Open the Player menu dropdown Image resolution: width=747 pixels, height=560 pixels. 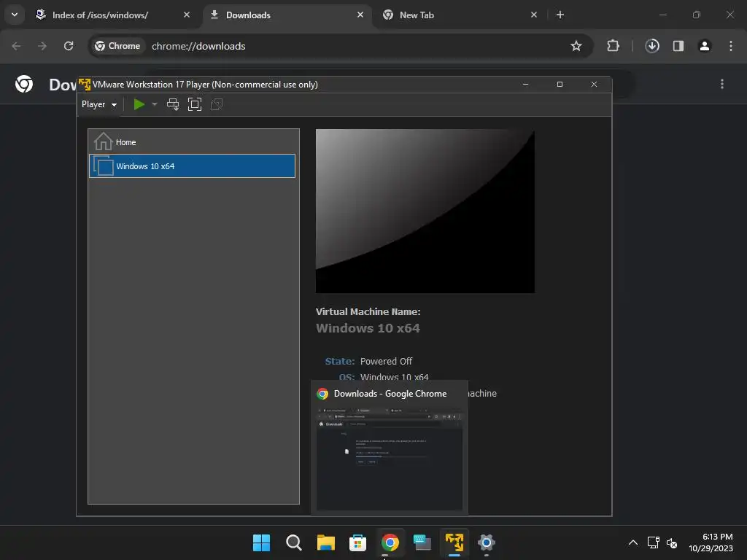coord(99,104)
